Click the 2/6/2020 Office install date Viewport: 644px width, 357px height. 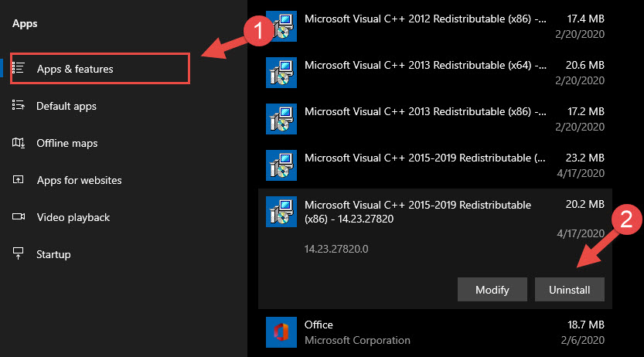point(582,340)
